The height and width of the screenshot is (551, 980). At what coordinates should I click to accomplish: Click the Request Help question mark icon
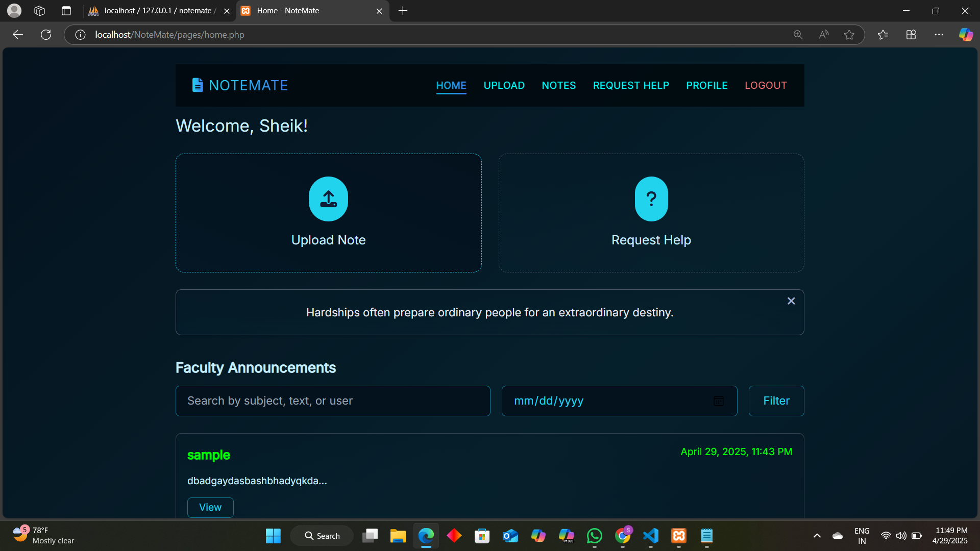(x=651, y=199)
